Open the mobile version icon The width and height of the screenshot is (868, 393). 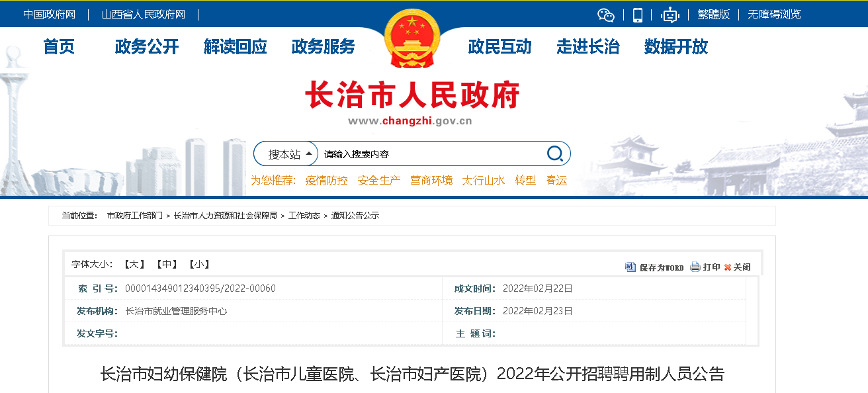[637, 14]
